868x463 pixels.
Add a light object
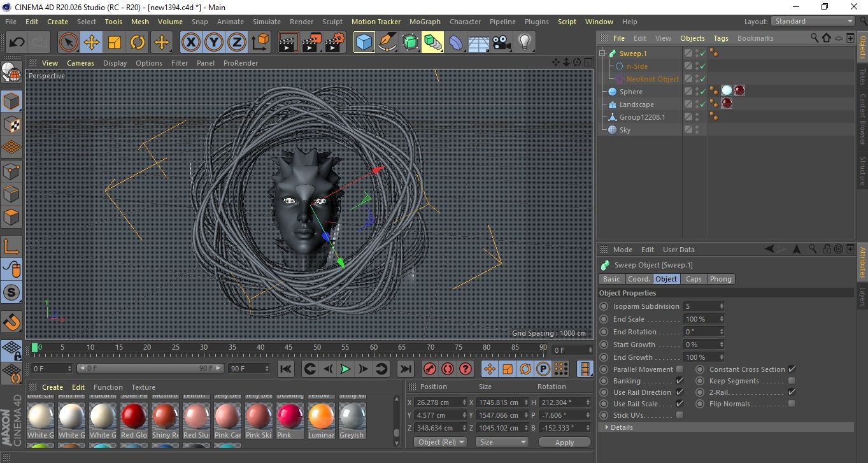524,43
